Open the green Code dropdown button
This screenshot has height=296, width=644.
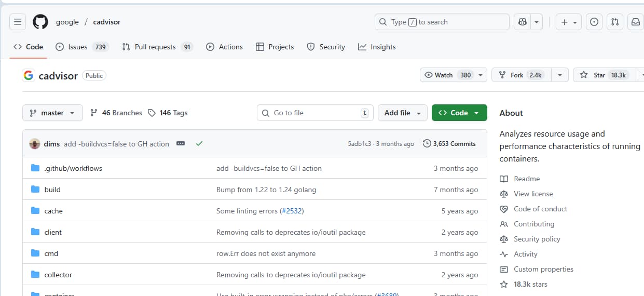coord(459,113)
